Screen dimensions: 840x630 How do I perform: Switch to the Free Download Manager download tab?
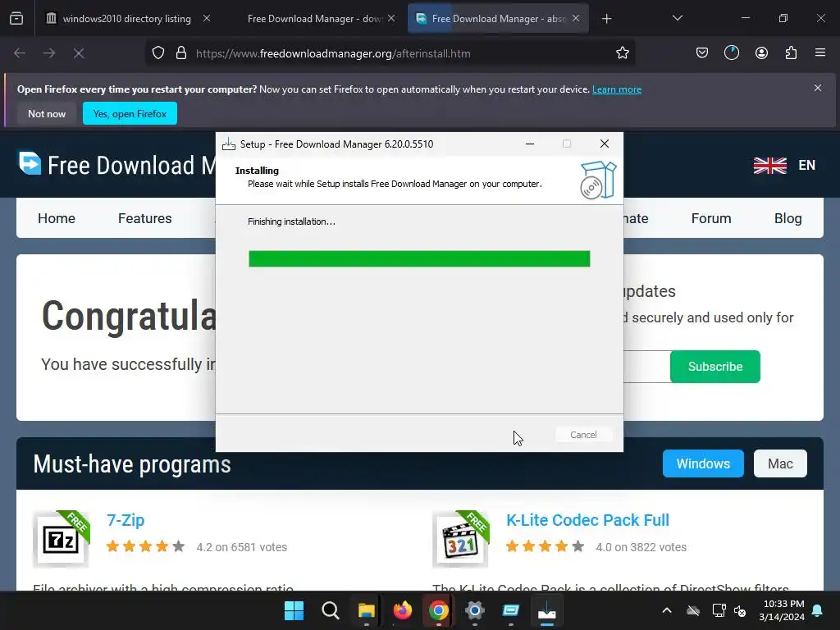(314, 19)
